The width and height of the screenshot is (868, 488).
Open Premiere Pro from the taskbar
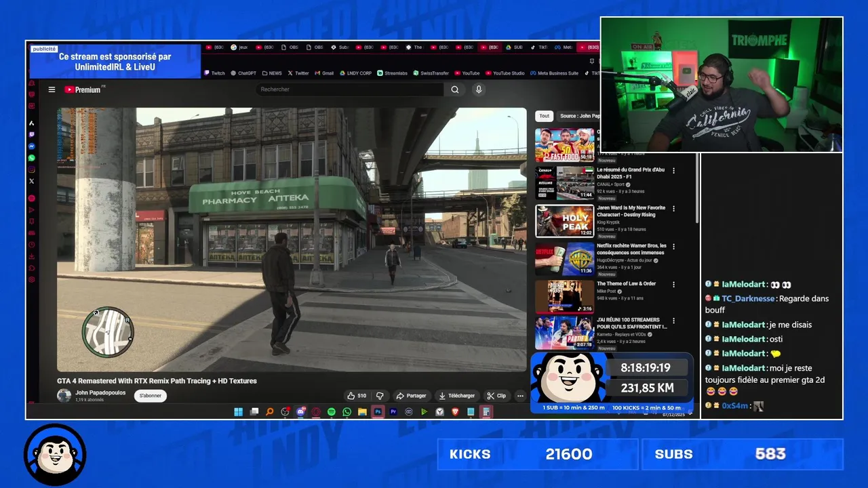pos(393,412)
